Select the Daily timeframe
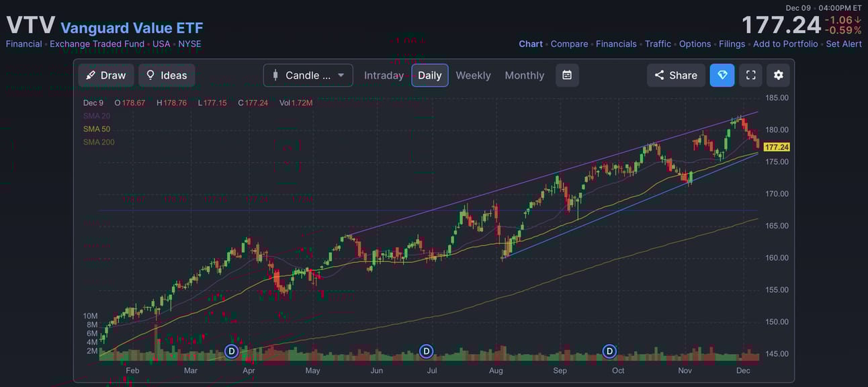 coord(430,75)
